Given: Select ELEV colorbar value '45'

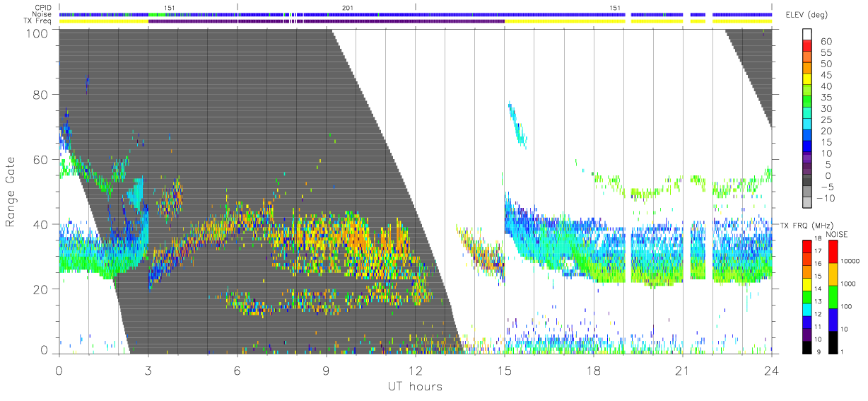Looking at the screenshot, I should click(x=825, y=75).
